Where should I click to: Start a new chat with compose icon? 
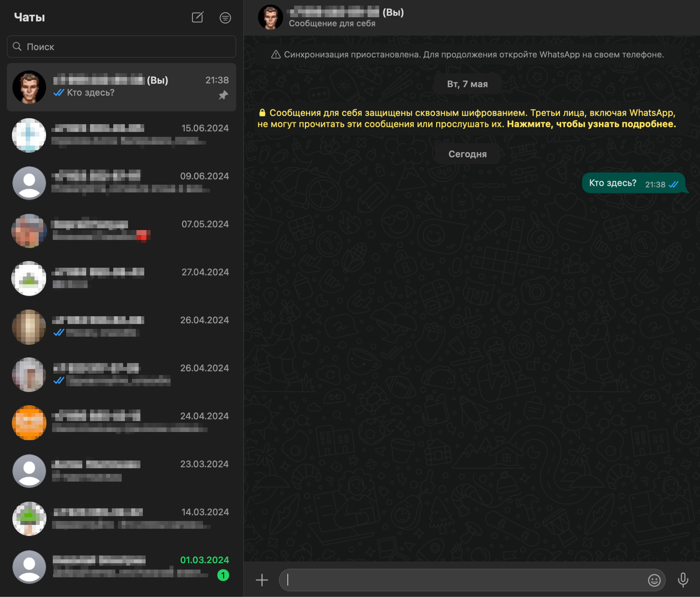coord(197,17)
